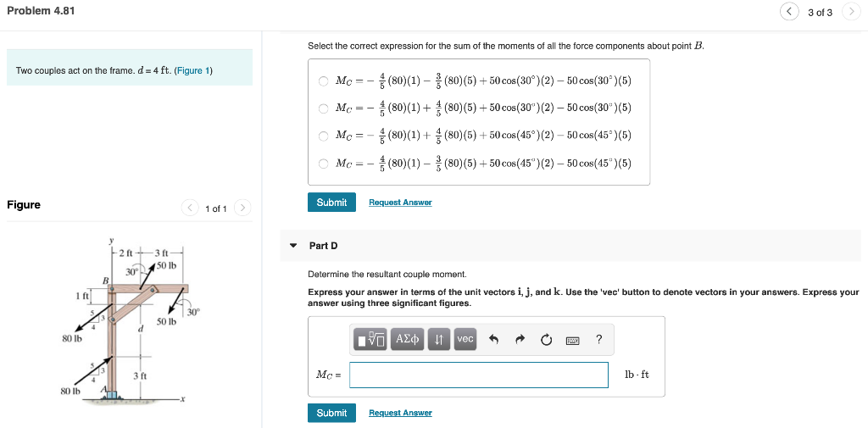Click into the Mc answer input field
Screen dimensions: 868x428
tap(479, 375)
